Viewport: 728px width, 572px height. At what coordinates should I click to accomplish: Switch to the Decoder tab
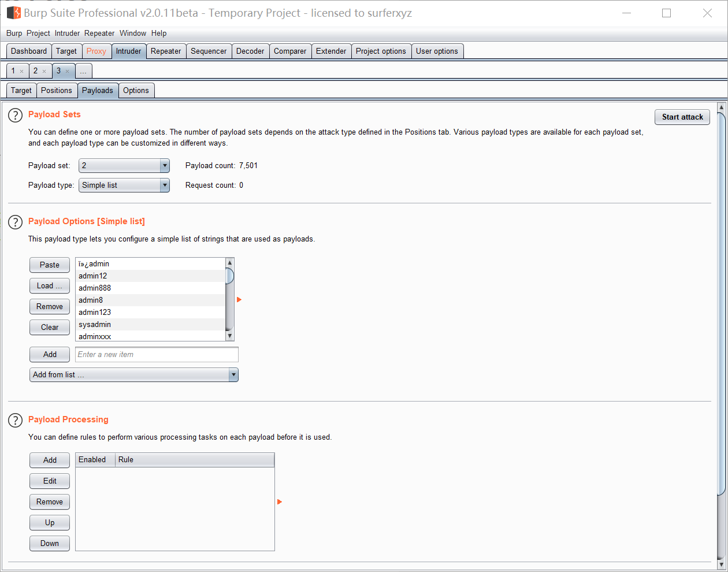(x=250, y=51)
